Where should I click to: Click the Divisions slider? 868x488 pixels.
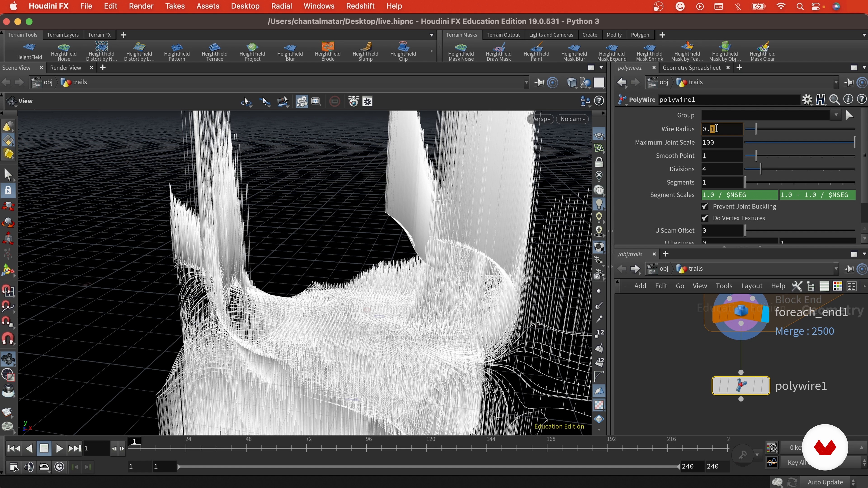tap(800, 169)
